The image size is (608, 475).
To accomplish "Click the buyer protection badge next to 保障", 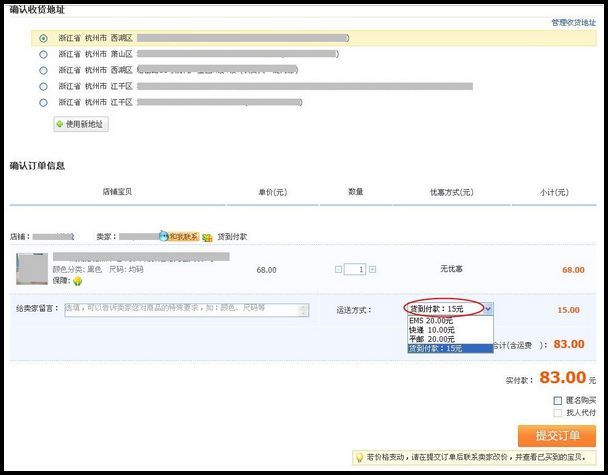I will click(76, 282).
